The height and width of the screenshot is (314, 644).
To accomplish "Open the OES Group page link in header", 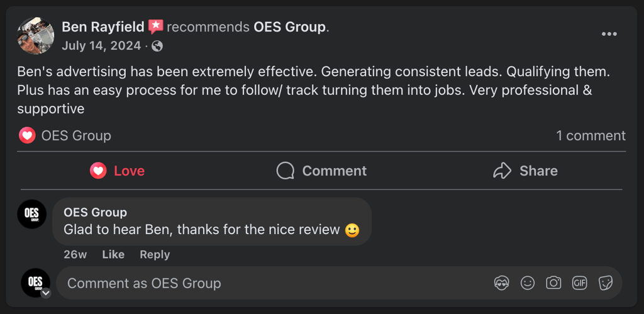I will coord(289,27).
